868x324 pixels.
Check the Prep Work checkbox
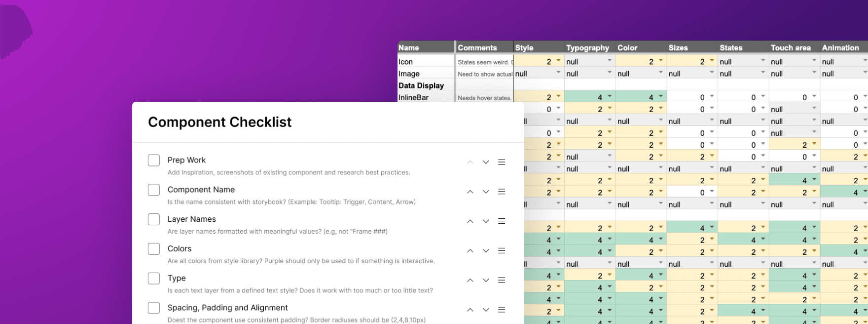click(x=154, y=160)
